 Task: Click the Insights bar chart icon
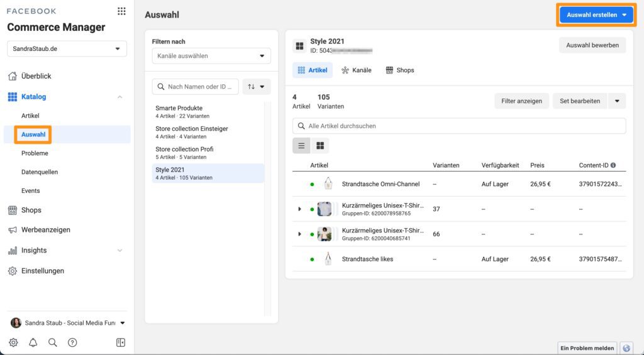click(x=13, y=250)
